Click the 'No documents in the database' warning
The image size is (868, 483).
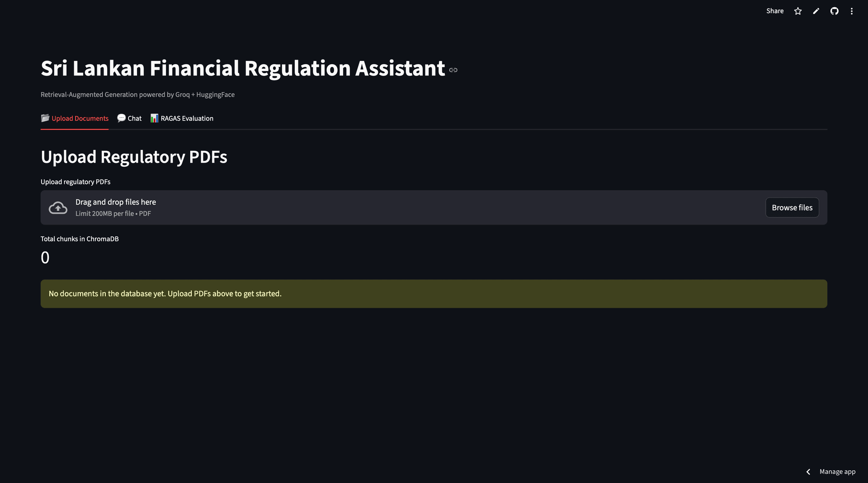[165, 294]
